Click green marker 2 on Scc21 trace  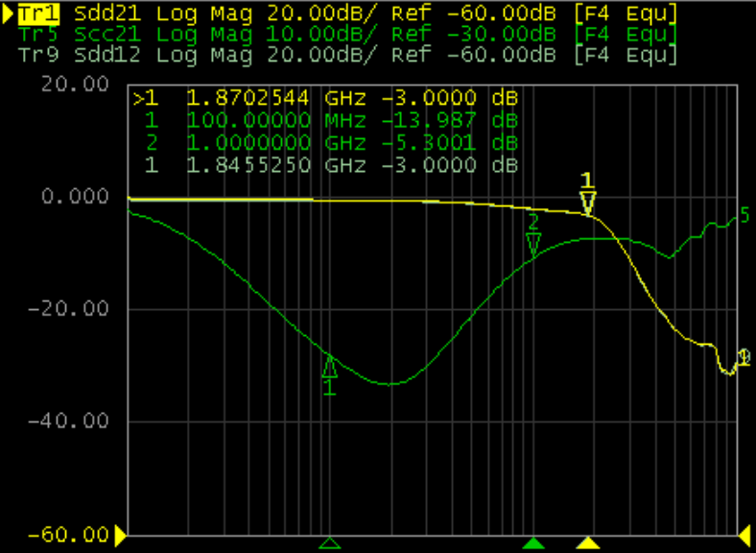tap(533, 244)
